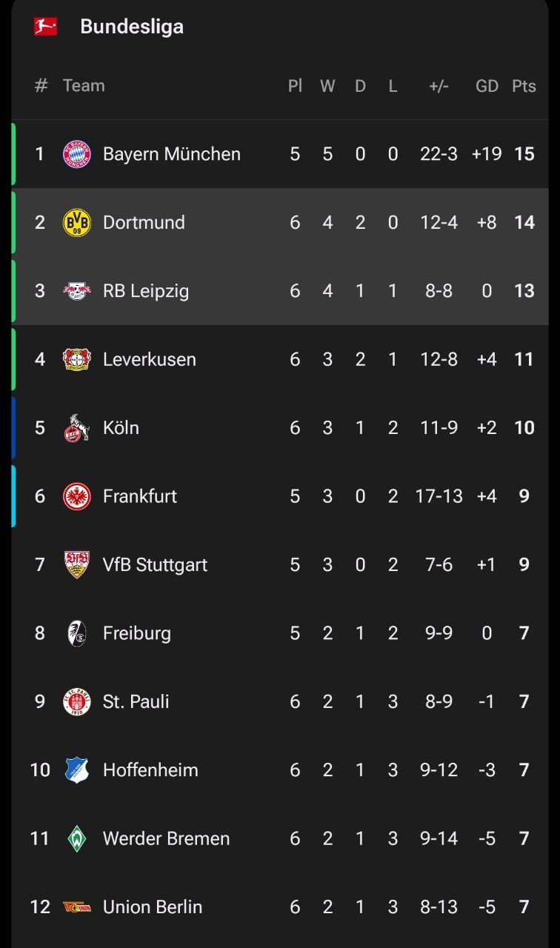Click the St. Pauli crest
This screenshot has width=560, height=948.
coord(77,701)
